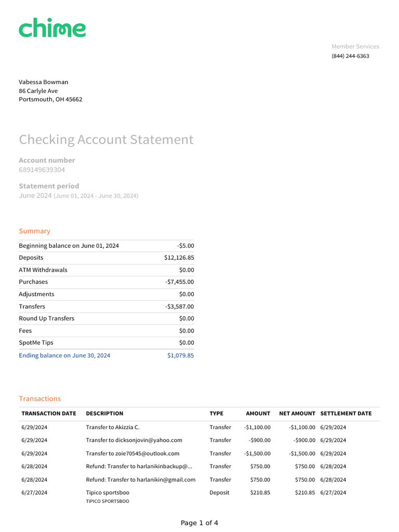
Task: Click the NET AMOUNT column header
Action: click(x=297, y=414)
